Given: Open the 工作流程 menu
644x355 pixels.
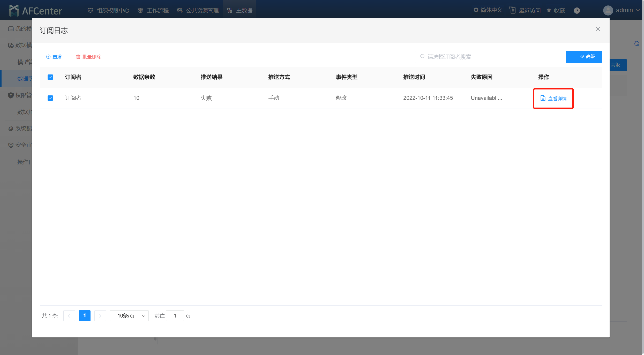Looking at the screenshot, I should (x=153, y=11).
